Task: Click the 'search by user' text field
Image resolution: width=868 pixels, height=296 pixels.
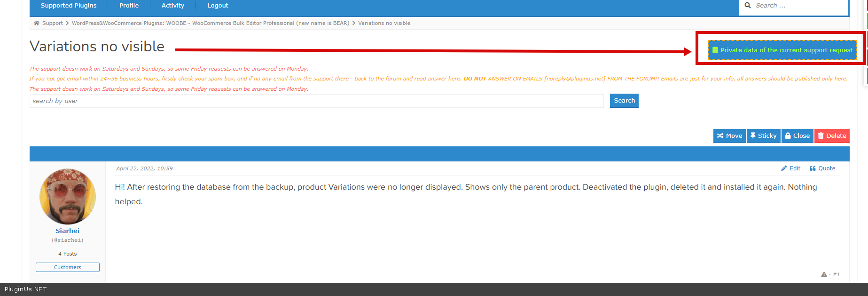Action: (316, 101)
